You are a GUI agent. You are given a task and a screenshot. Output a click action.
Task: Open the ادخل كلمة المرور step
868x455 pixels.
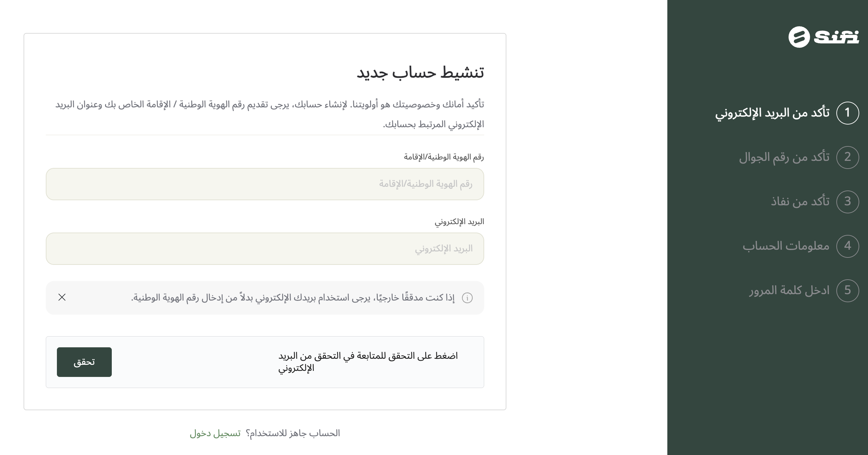(789, 291)
